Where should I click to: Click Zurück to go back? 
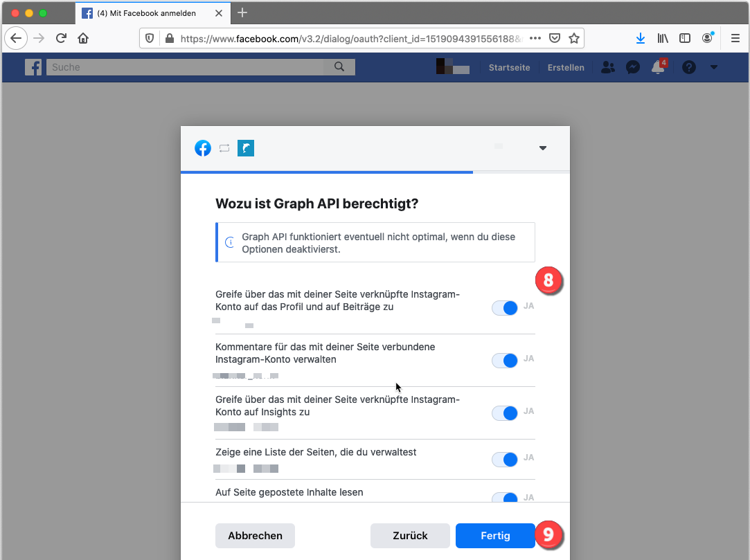[x=410, y=536]
